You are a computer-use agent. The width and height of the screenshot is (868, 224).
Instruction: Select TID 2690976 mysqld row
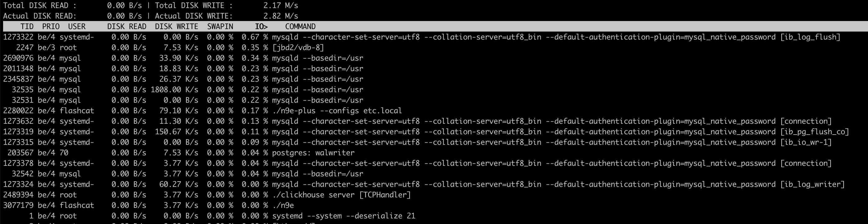(183, 58)
